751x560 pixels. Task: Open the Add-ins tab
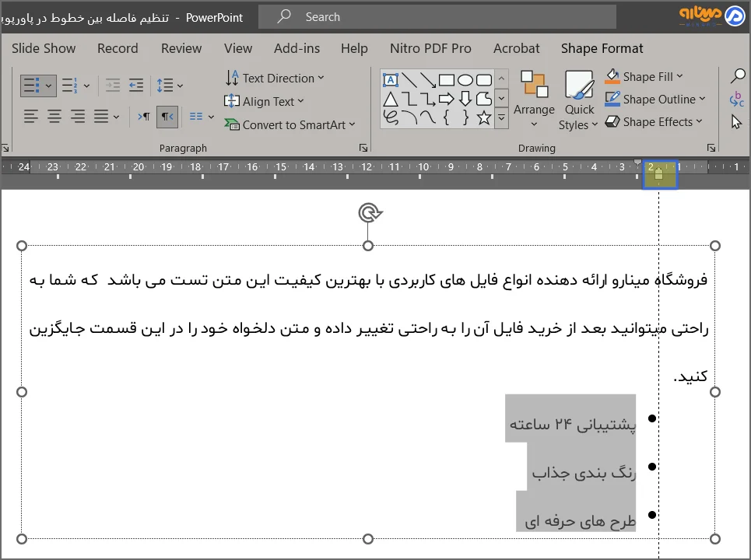(x=297, y=48)
